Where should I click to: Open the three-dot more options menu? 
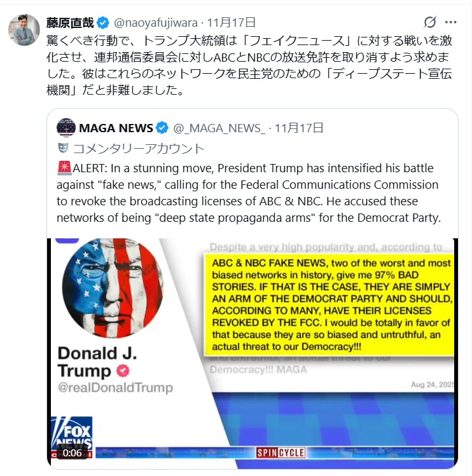click(x=450, y=22)
